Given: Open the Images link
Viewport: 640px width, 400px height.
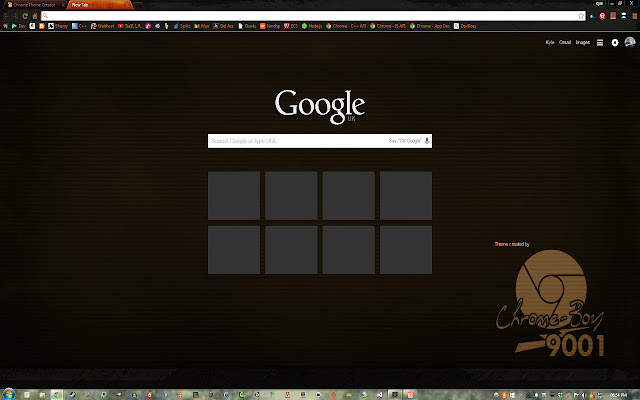Looking at the screenshot, I should 582,42.
